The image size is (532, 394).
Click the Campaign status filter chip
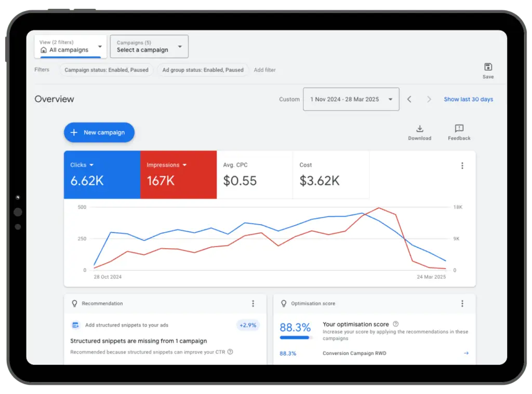point(107,70)
